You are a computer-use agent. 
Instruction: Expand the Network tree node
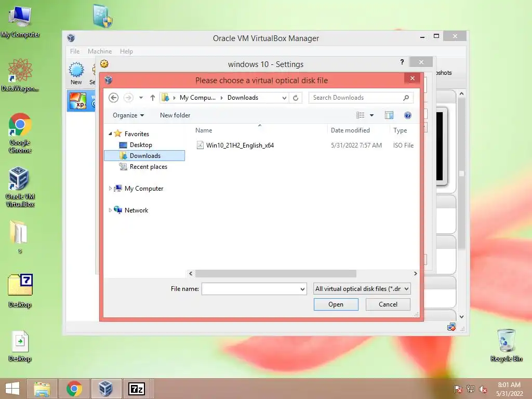[110, 210]
